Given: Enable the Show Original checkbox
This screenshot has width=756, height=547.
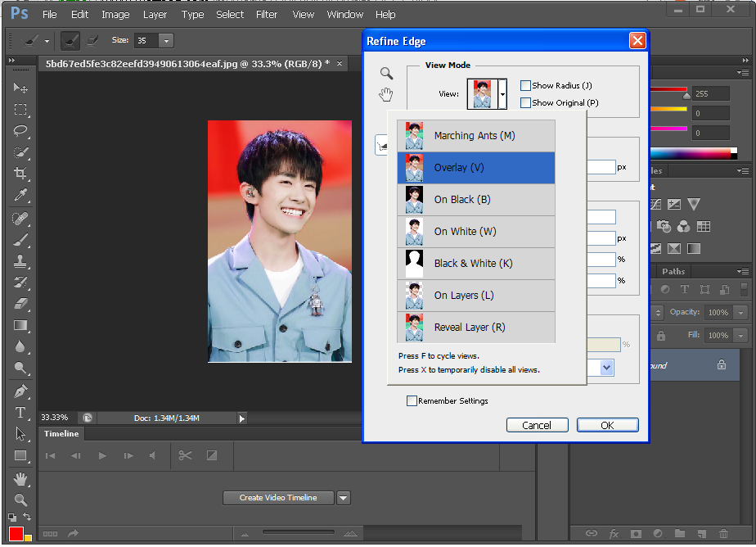Looking at the screenshot, I should pyautogui.click(x=526, y=102).
